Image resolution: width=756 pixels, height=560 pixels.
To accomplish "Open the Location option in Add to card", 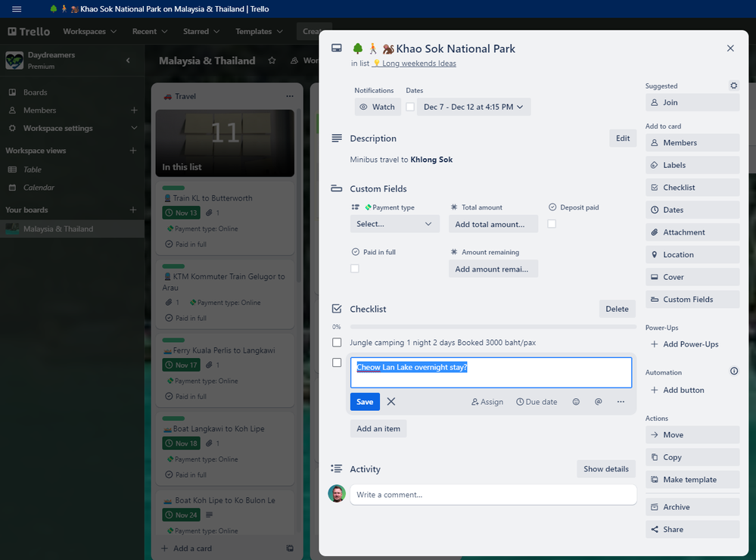I will coord(692,255).
